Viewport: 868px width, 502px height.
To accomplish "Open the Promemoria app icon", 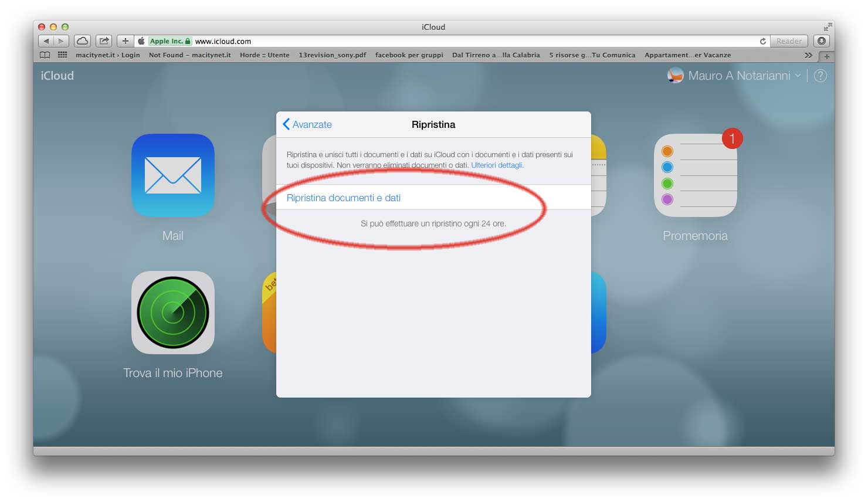I will pos(696,175).
